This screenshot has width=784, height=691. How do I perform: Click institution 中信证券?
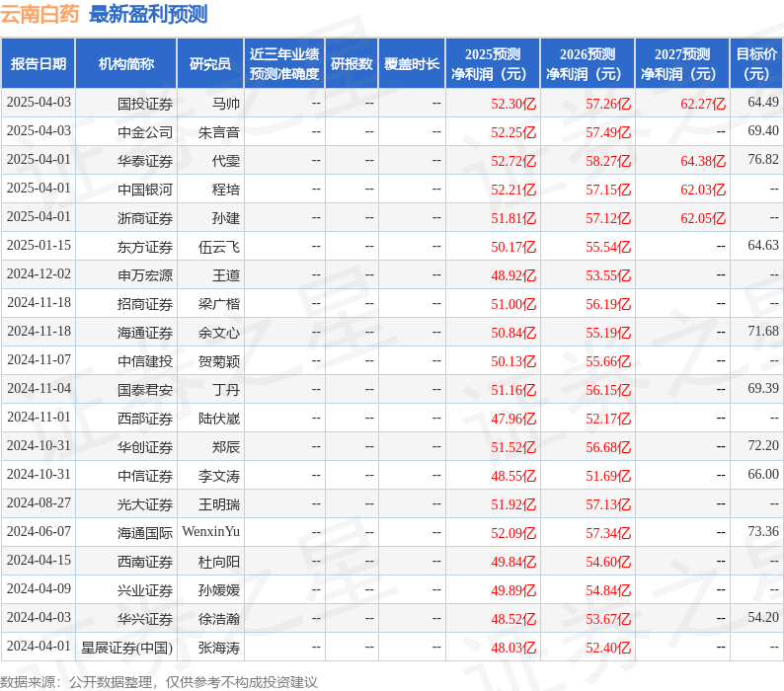[x=145, y=476]
